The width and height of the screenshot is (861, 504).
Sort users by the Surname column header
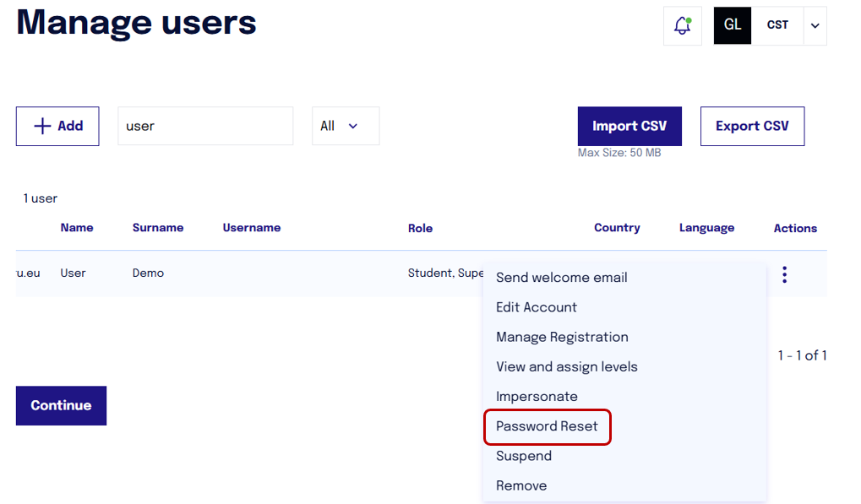158,227
